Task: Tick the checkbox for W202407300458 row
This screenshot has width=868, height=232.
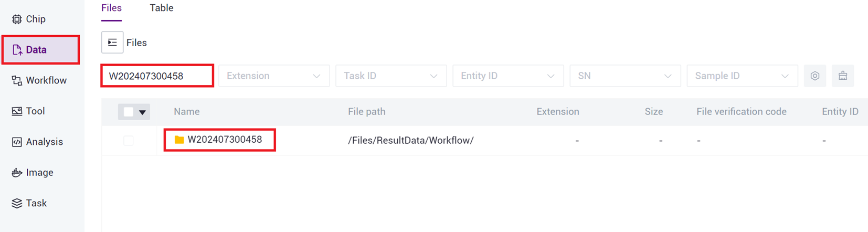Action: pos(128,141)
